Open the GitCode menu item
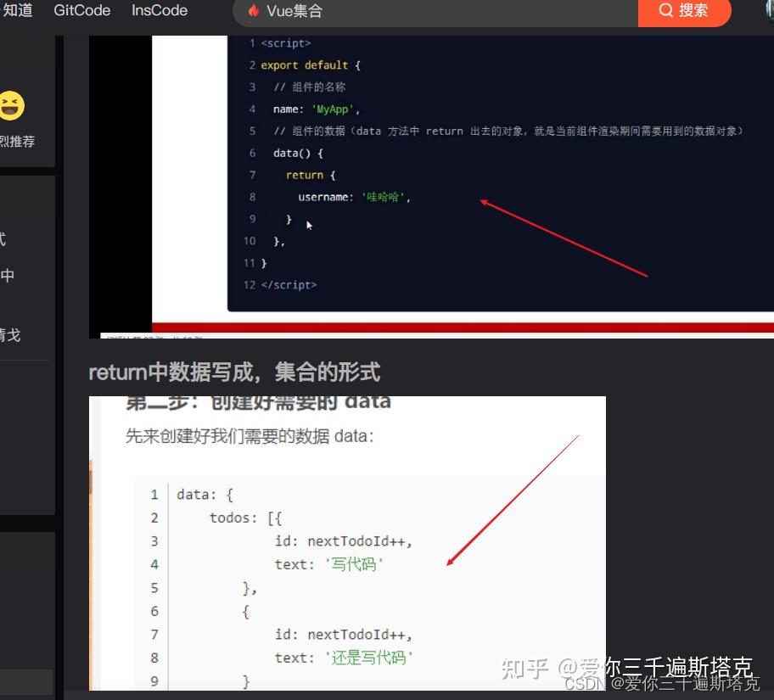This screenshot has width=774, height=700. coord(81,11)
